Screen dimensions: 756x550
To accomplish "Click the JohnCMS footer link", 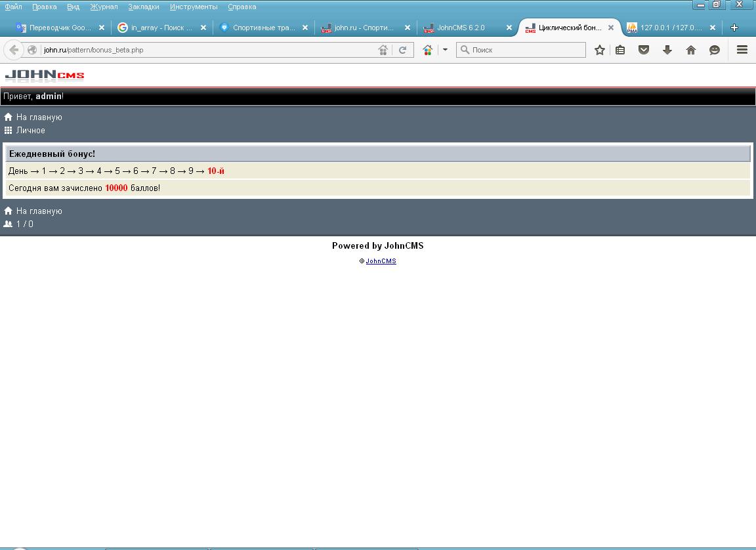I will pyautogui.click(x=381, y=261).
